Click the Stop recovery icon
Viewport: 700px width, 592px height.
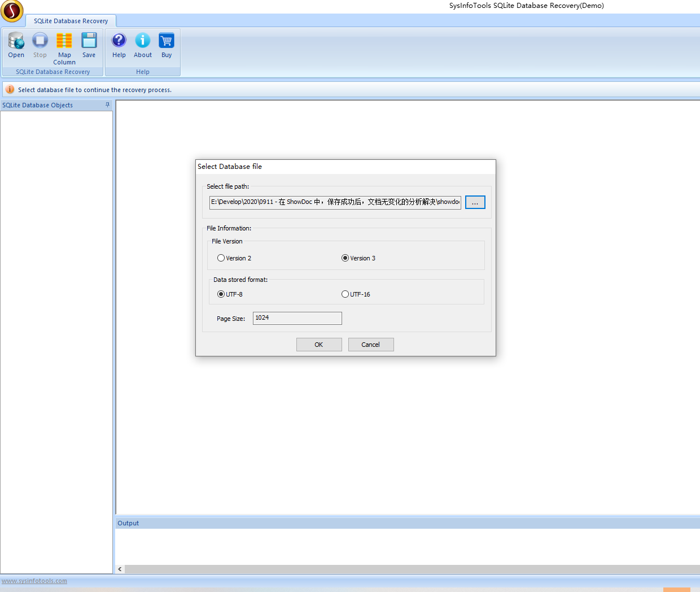40,45
